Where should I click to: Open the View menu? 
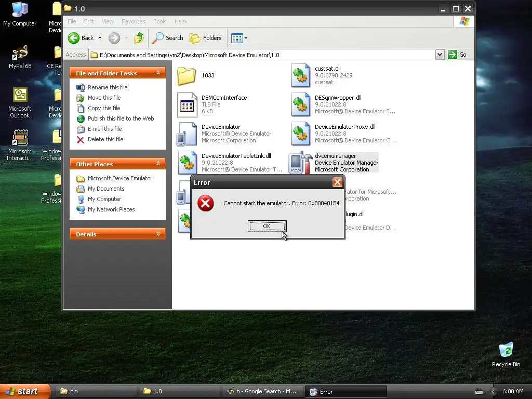(108, 21)
